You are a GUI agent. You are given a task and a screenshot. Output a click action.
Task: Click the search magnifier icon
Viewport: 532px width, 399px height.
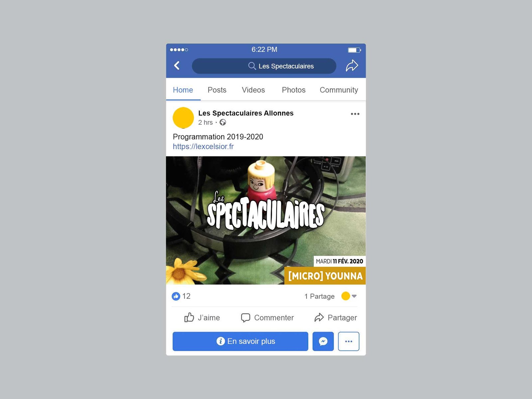pyautogui.click(x=252, y=66)
